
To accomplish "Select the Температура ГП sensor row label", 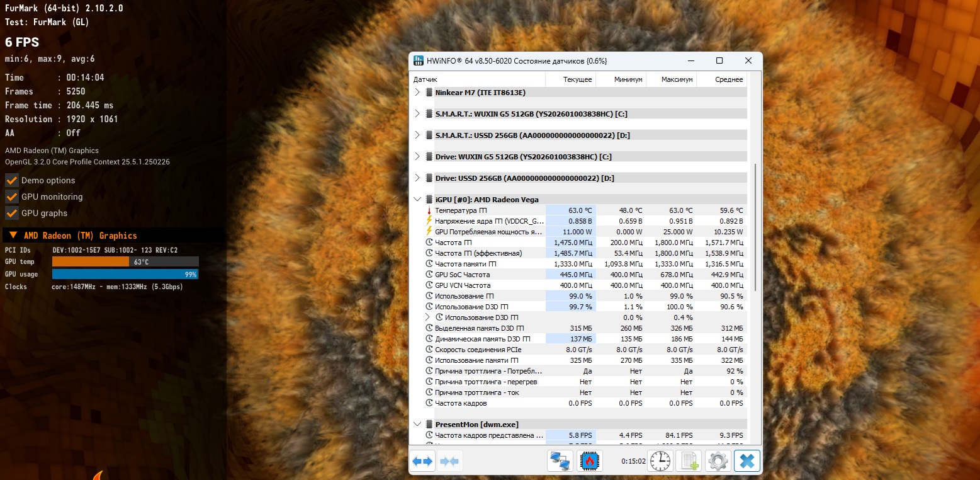I will [x=461, y=210].
